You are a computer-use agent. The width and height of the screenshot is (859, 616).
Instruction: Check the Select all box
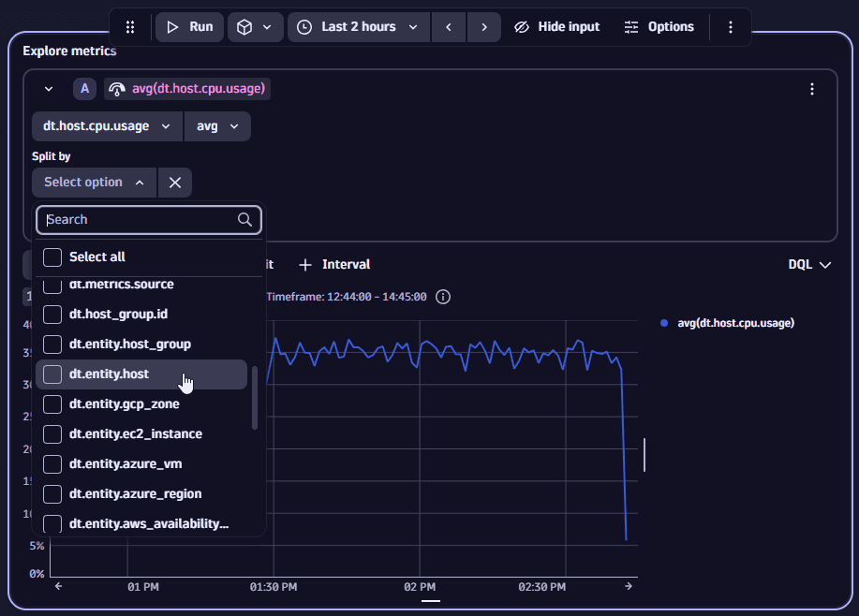[x=52, y=257]
